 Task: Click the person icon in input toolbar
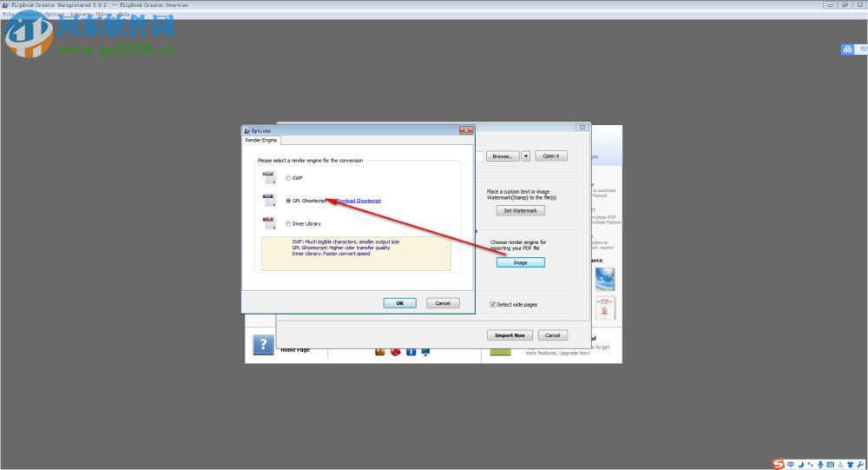click(x=840, y=465)
